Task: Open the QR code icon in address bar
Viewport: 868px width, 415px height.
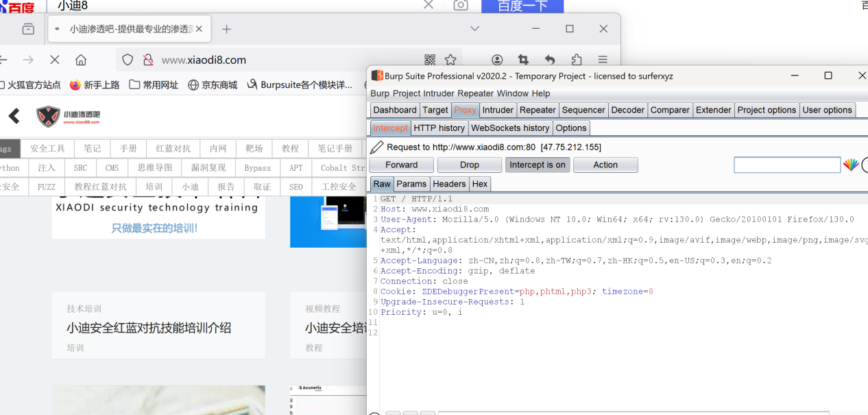Action: click(430, 60)
